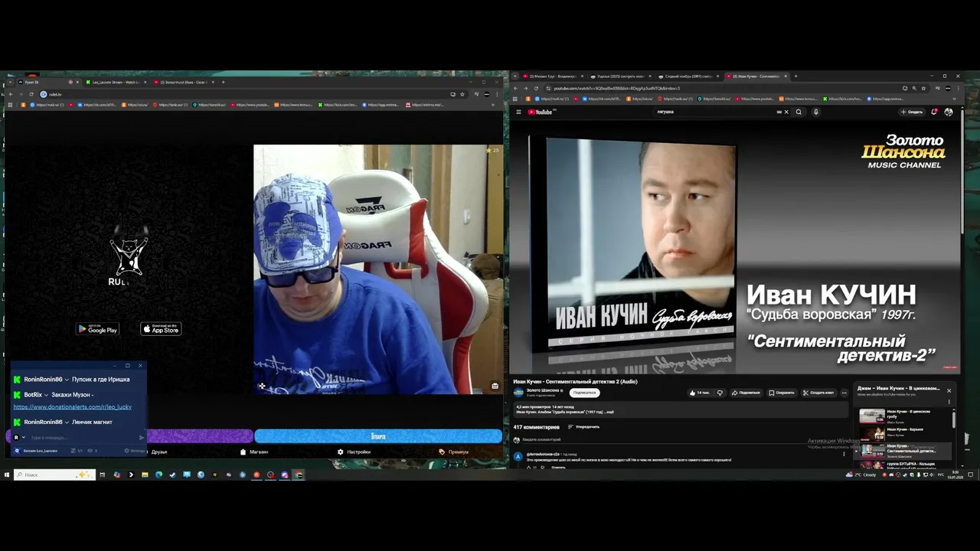The image size is (980, 551).
Task: Click the YouTube logo home link
Action: [x=541, y=112]
